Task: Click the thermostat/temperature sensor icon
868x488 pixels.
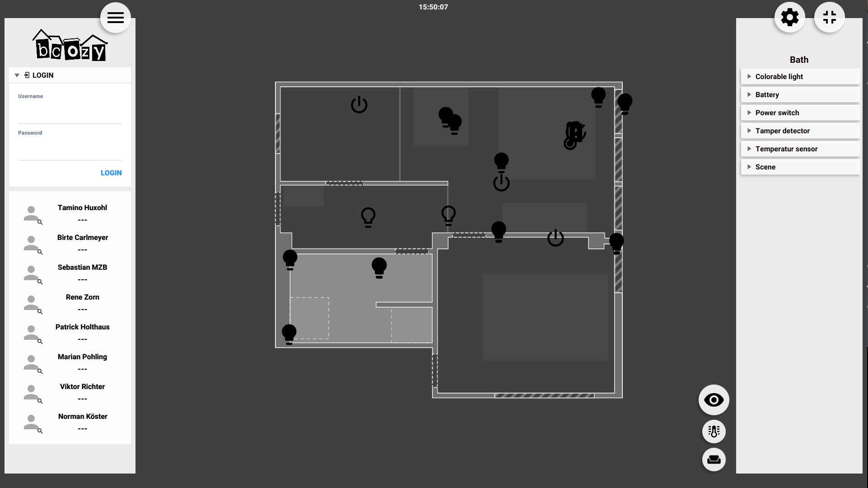Action: click(714, 430)
